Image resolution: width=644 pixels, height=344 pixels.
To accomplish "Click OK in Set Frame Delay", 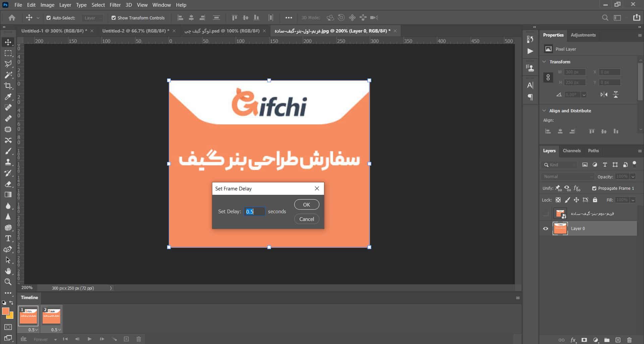I will click(307, 205).
